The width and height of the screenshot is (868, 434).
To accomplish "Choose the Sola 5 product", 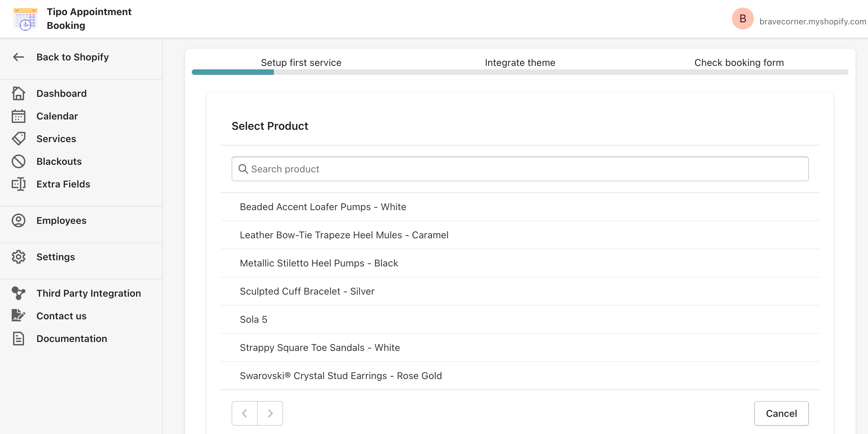I will tap(520, 319).
